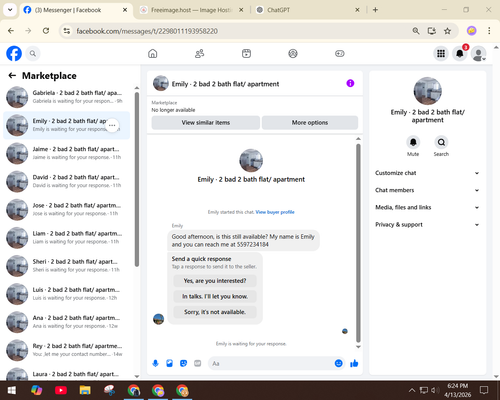This screenshot has width=500, height=400.
Task: Open Luis's conversation in list
Action: pyautogui.click(x=67, y=294)
